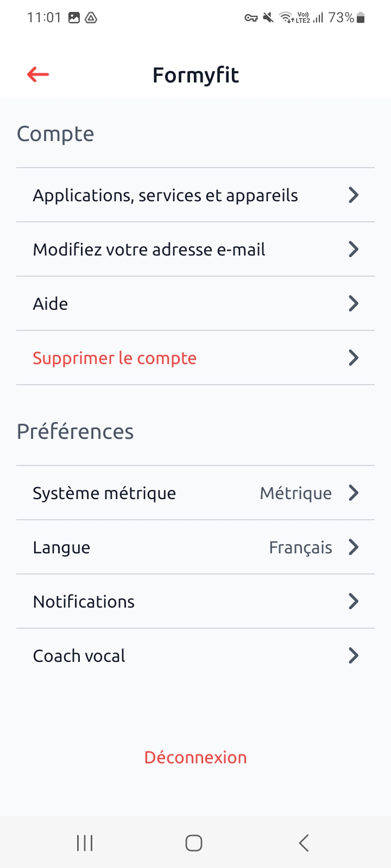Expand chevron next to Applications, services et appareils

click(354, 195)
